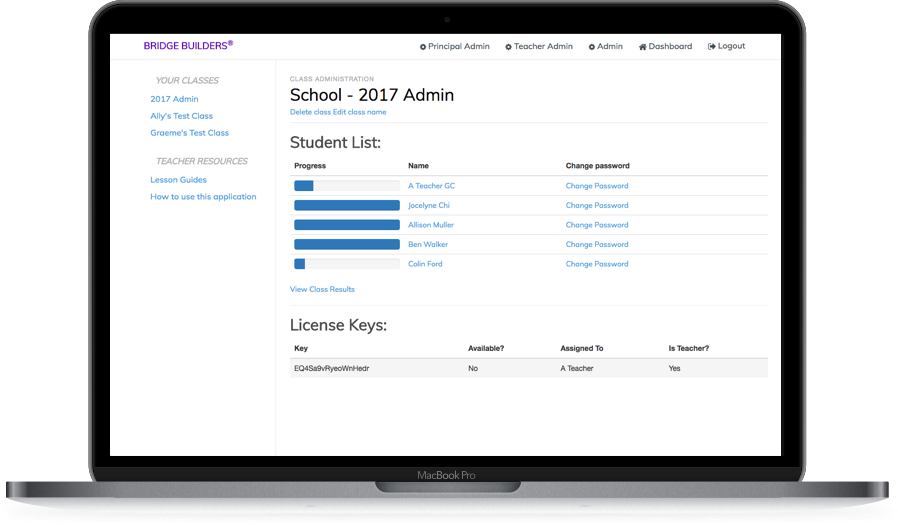
Task: Change Password for Jocelyne Chi
Action: (x=597, y=206)
